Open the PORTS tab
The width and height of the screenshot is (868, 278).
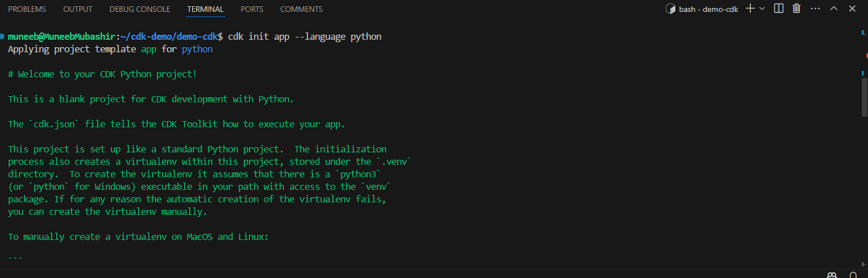[252, 9]
